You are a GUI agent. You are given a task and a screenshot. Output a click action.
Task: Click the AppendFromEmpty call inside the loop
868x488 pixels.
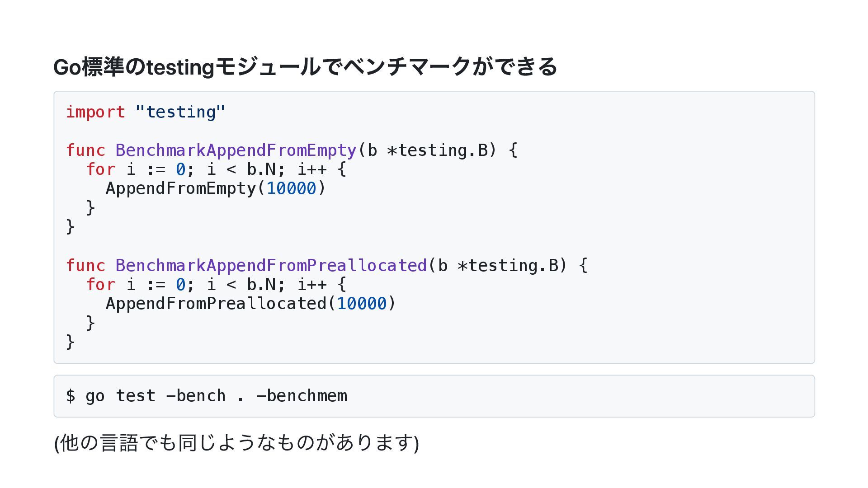point(181,188)
